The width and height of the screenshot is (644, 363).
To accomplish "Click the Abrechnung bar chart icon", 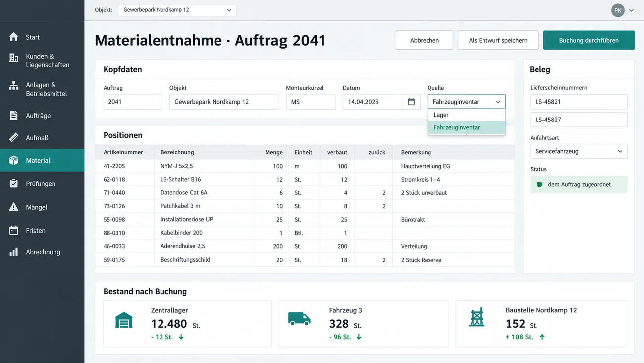I will [14, 252].
